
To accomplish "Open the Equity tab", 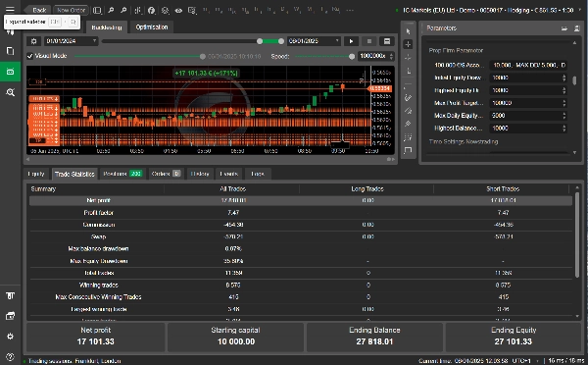I will [x=36, y=174].
